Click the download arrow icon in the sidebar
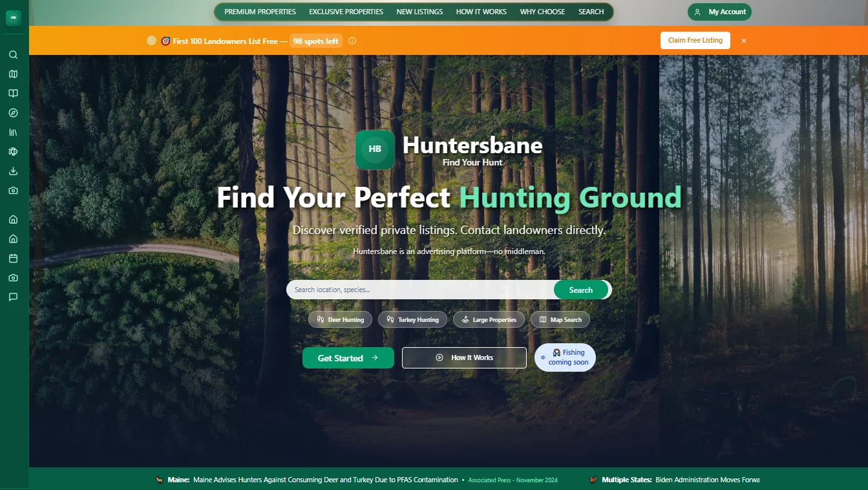The height and width of the screenshot is (490, 868). (13, 171)
